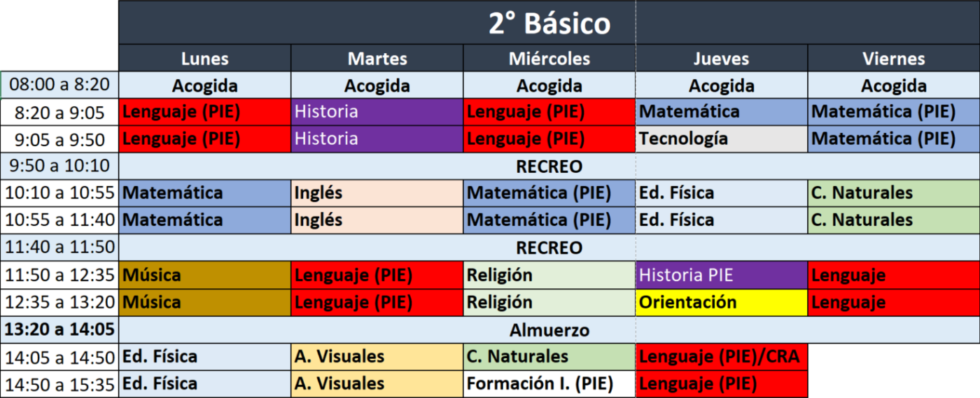Click the Lunes column header
Image resolution: width=980 pixels, height=398 pixels.
(x=204, y=59)
